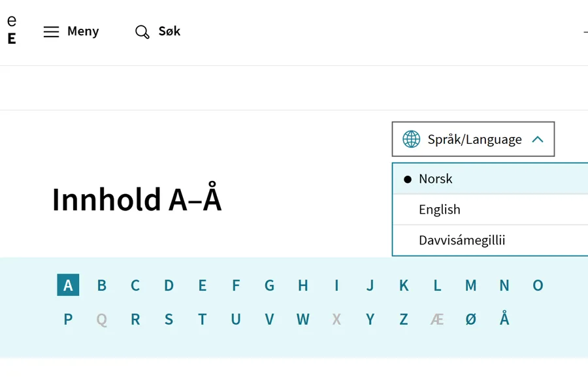The image size is (588, 392).
Task: Go to letter M entries
Action: point(471,286)
